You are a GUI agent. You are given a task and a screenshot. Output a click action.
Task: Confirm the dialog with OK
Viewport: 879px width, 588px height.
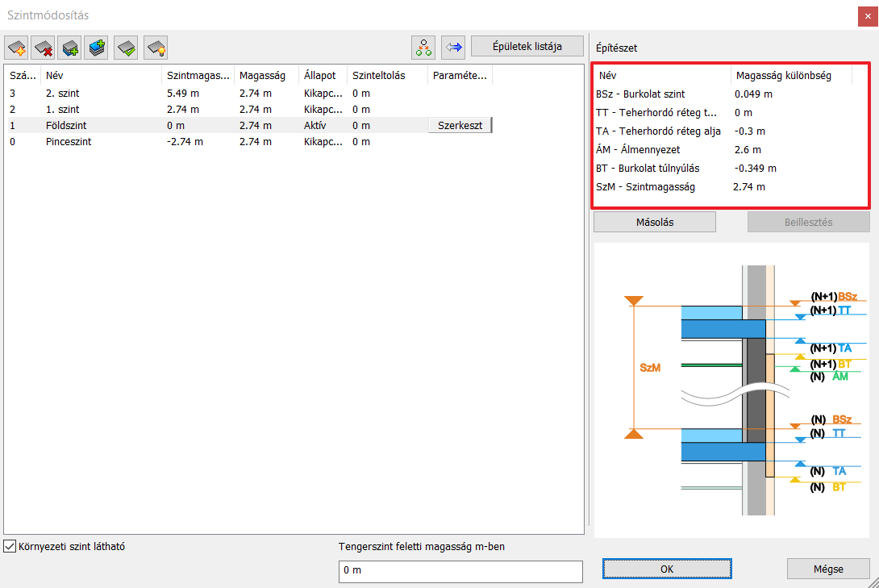(x=667, y=569)
